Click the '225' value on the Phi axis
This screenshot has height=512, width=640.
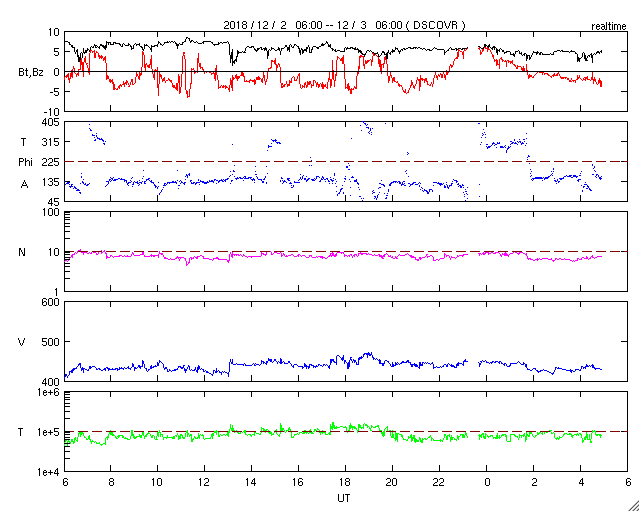51,162
